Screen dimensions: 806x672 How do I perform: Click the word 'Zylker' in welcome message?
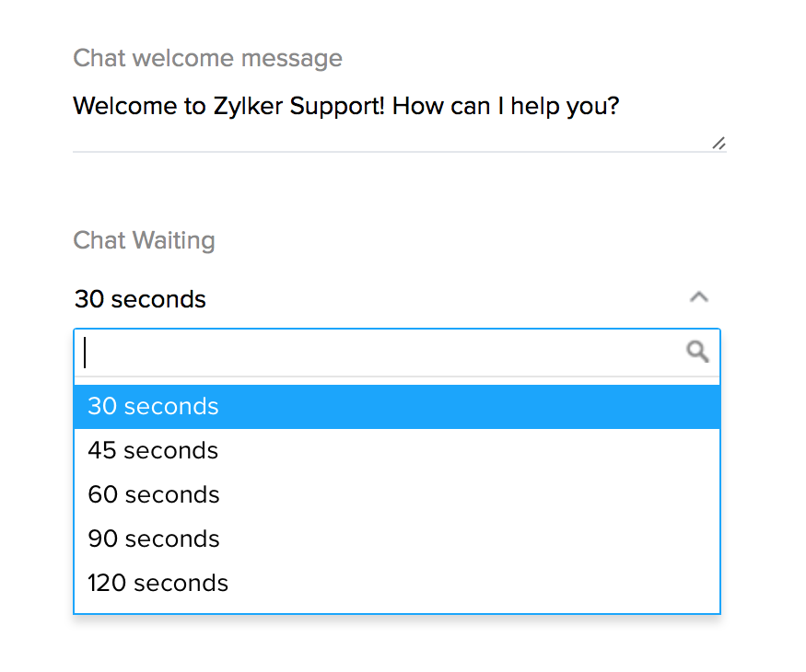(247, 106)
